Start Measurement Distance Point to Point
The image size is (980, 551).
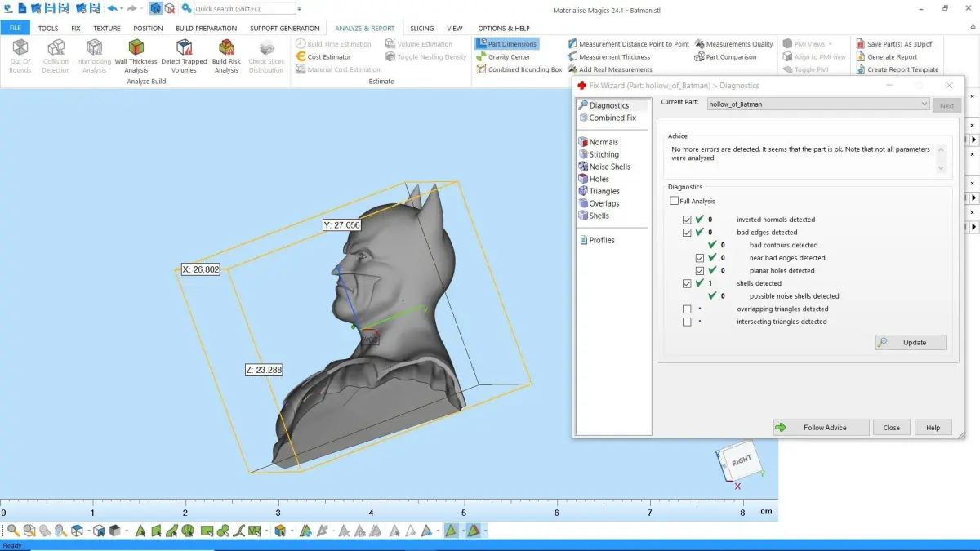628,44
